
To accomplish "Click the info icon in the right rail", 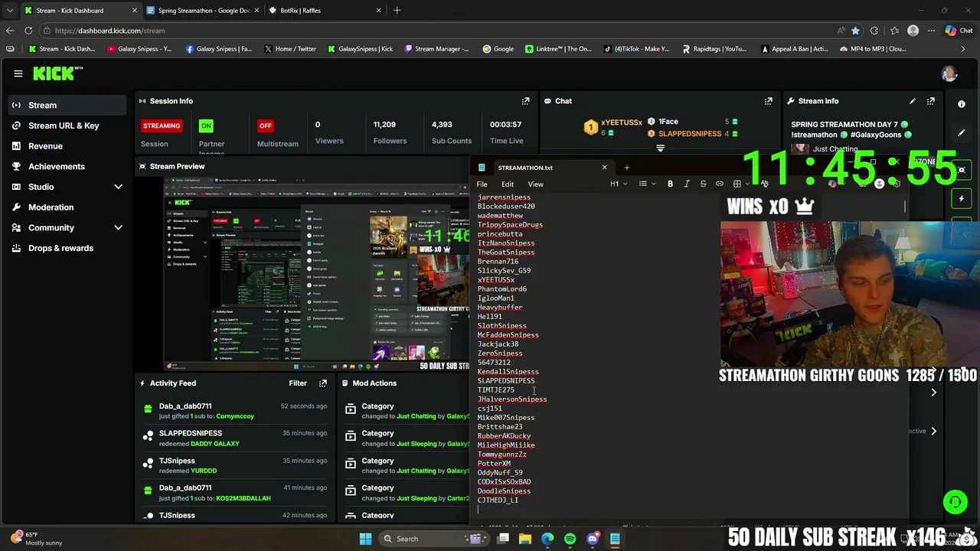I will tap(962, 104).
